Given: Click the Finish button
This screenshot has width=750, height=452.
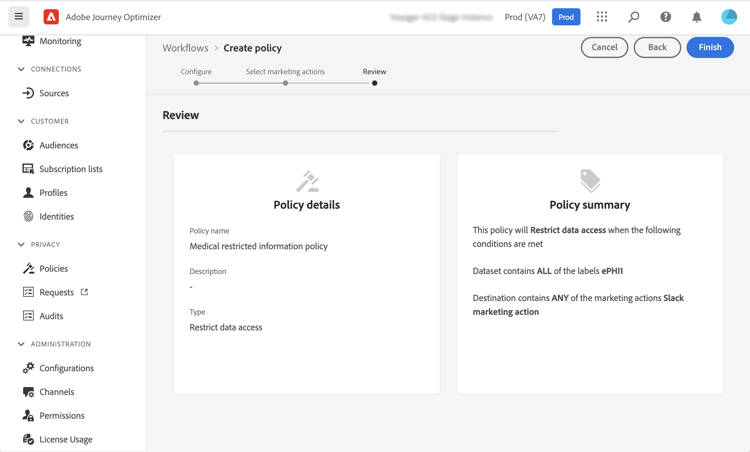Looking at the screenshot, I should pyautogui.click(x=710, y=47).
